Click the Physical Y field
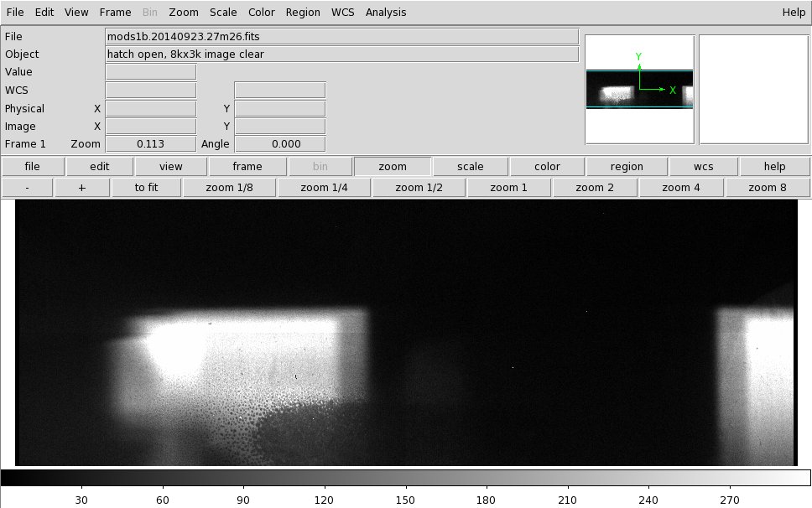Screen dimensions: 812x508 click(x=280, y=109)
